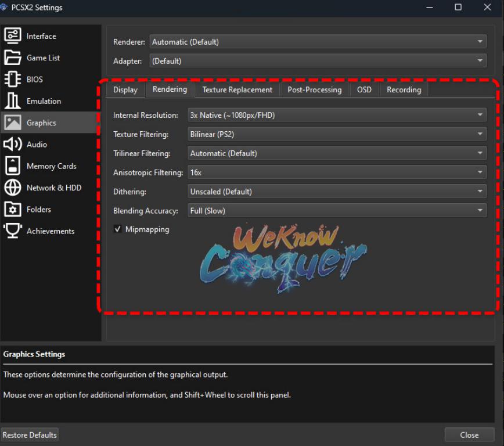Select the Folders gear-folder icon

13,209
